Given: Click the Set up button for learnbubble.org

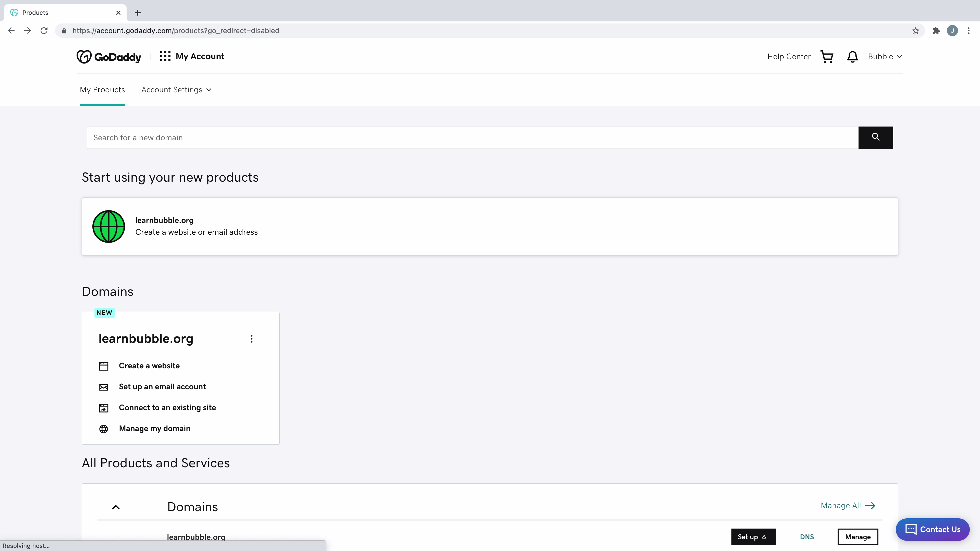Looking at the screenshot, I should point(753,536).
